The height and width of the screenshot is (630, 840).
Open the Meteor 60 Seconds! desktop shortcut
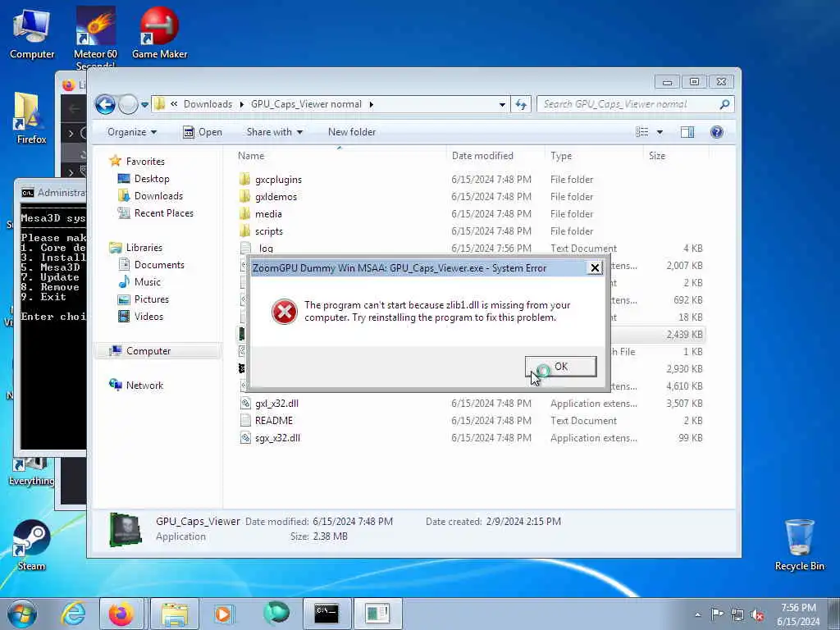click(x=95, y=38)
